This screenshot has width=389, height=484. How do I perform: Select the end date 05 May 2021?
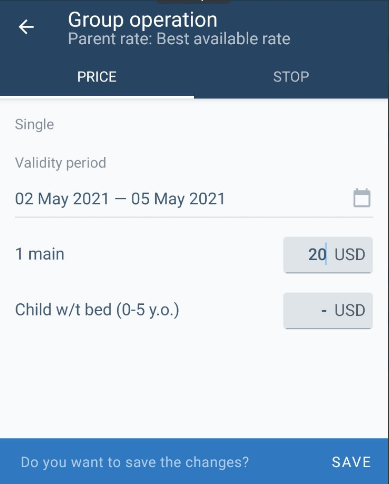178,199
